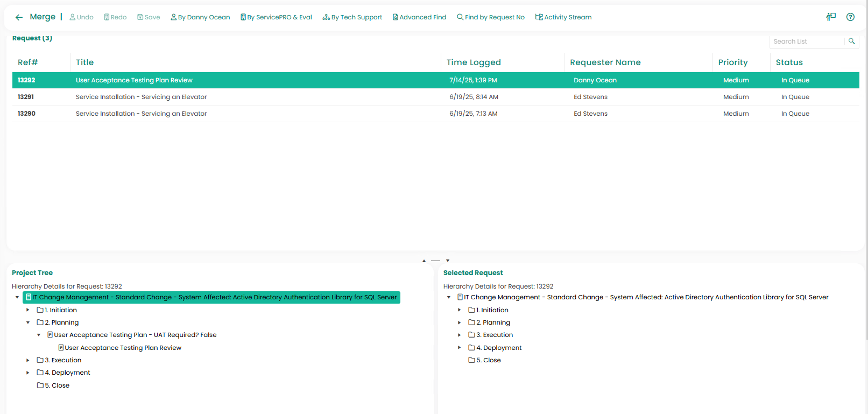Image resolution: width=868 pixels, height=414 pixels.
Task: Click the pin panel icon in top right
Action: [x=831, y=17]
